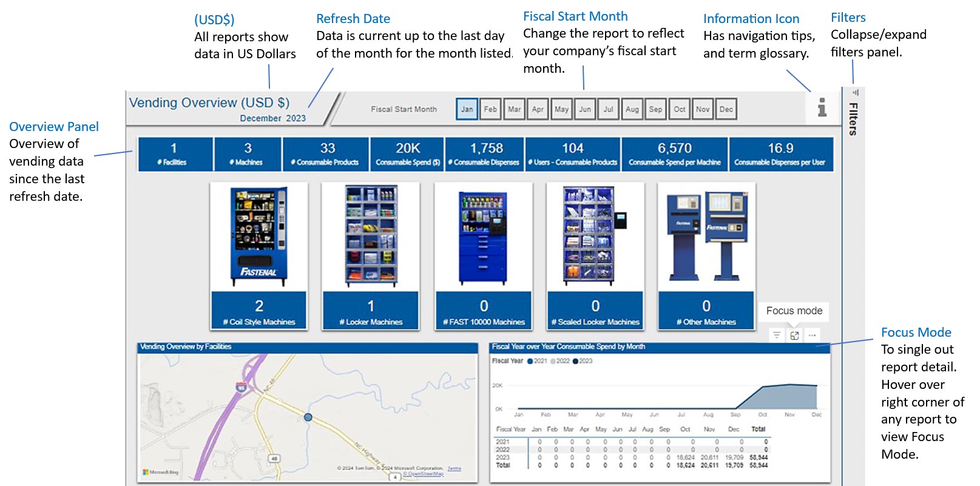Viewport: 980px width, 486px height.
Task: Open the OpenStreetMap link on map
Action: 424,474
